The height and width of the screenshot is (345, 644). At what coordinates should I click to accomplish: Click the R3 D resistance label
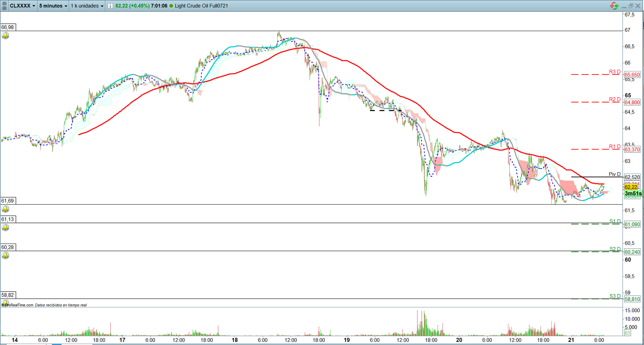[x=615, y=72]
